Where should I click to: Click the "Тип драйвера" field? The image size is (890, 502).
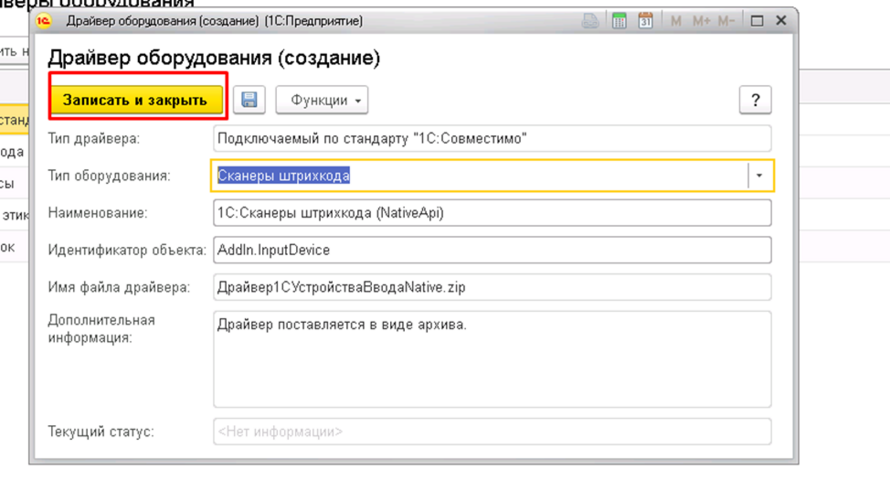(x=492, y=139)
